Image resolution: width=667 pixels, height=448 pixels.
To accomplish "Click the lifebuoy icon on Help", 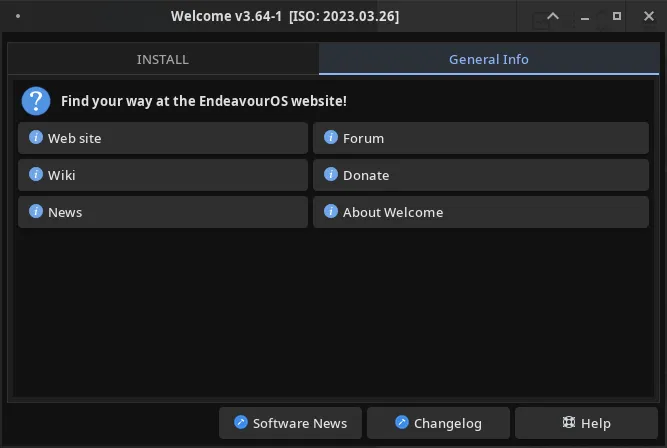I will [569, 422].
